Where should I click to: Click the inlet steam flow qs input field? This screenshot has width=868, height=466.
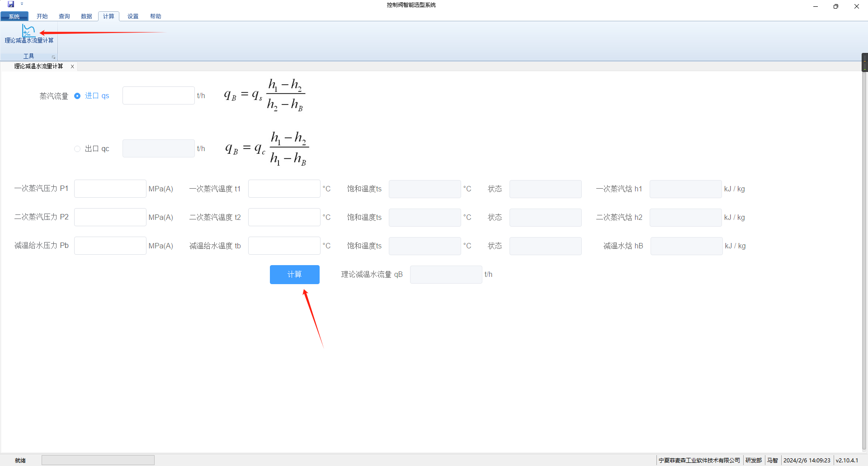[158, 96]
